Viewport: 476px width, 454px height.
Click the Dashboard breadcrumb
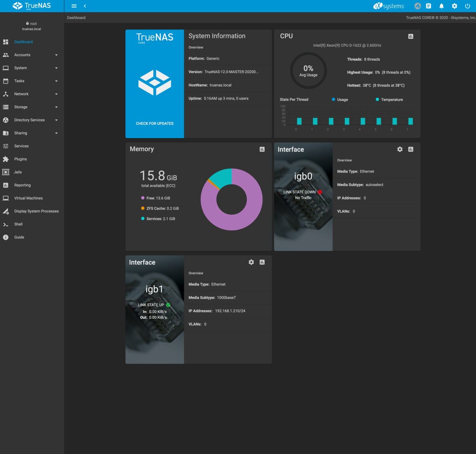point(76,18)
